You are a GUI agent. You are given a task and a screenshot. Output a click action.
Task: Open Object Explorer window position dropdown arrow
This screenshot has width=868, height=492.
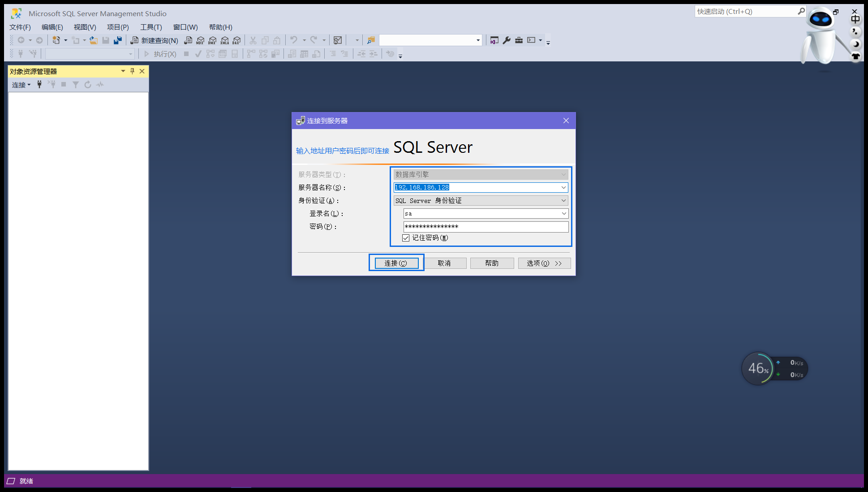(123, 71)
